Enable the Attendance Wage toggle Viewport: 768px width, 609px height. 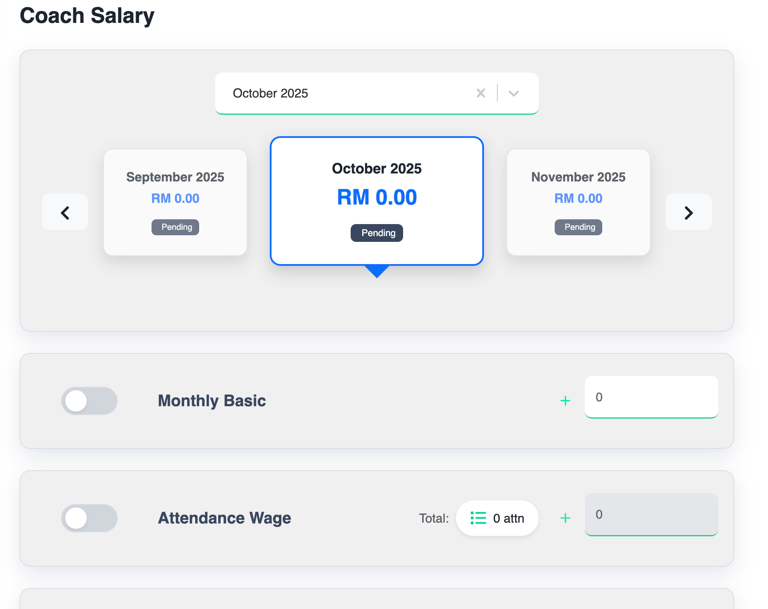pos(89,518)
